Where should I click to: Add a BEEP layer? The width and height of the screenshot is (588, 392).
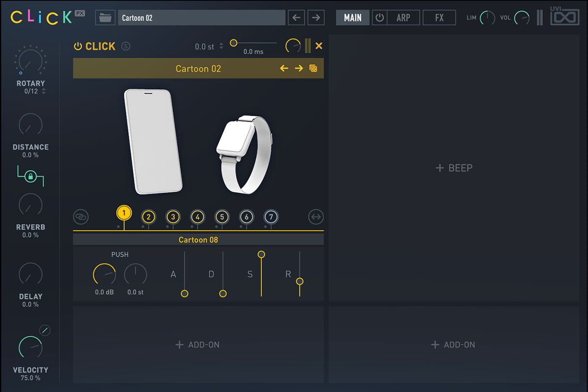point(454,168)
